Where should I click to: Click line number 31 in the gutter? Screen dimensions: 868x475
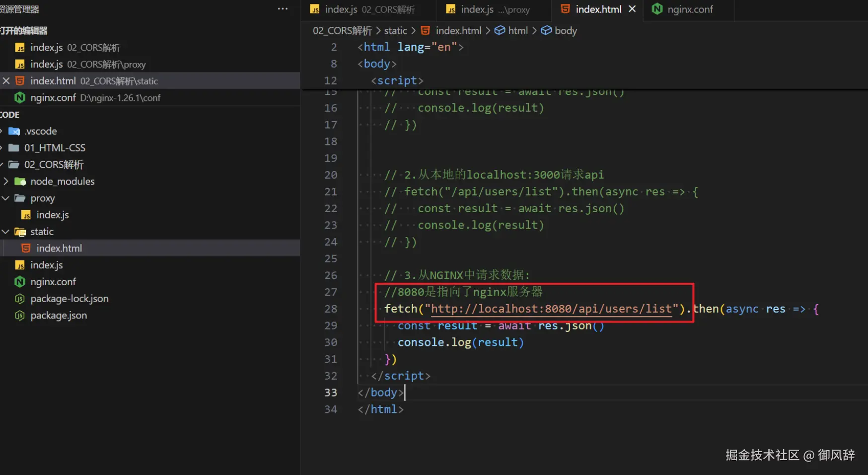click(x=331, y=359)
